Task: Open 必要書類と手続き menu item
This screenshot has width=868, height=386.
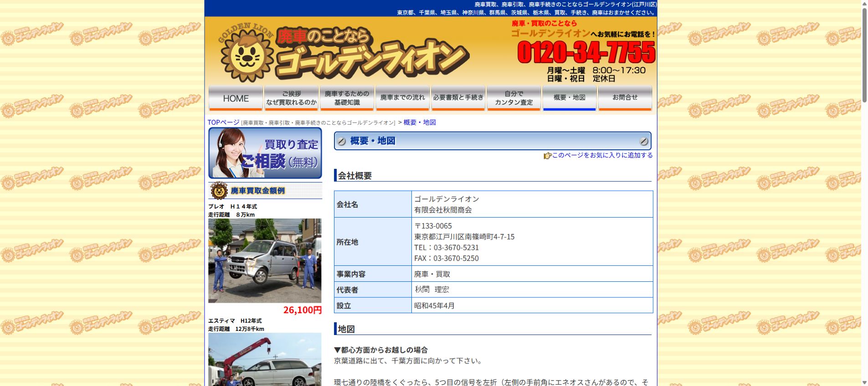Action: pyautogui.click(x=458, y=98)
